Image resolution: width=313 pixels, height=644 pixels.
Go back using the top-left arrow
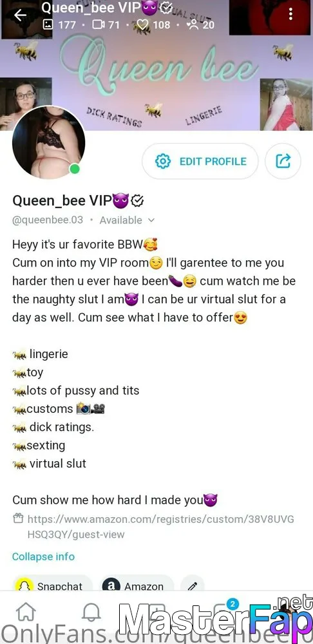(x=20, y=15)
